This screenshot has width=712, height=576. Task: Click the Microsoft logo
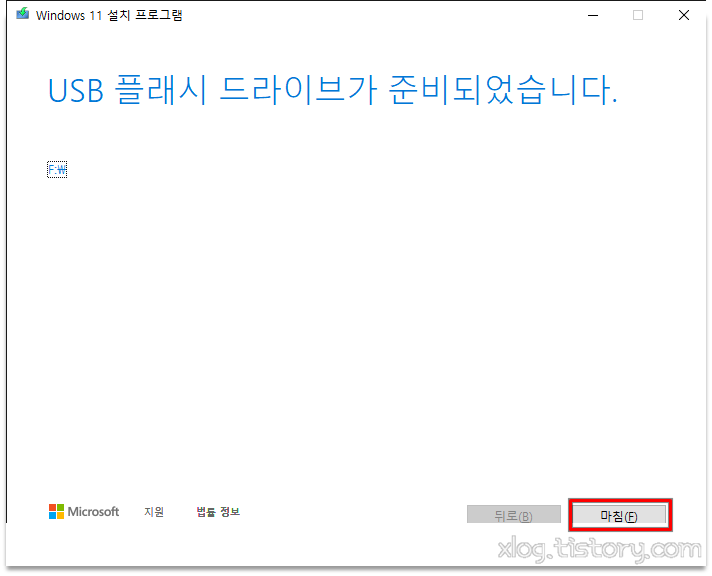point(84,512)
